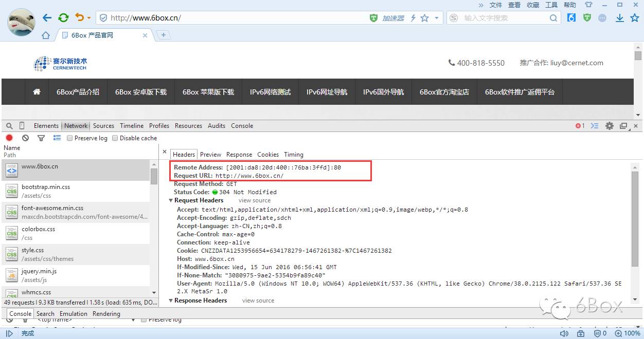
Task: Clear network log with the circle-slash icon
Action: 25,138
